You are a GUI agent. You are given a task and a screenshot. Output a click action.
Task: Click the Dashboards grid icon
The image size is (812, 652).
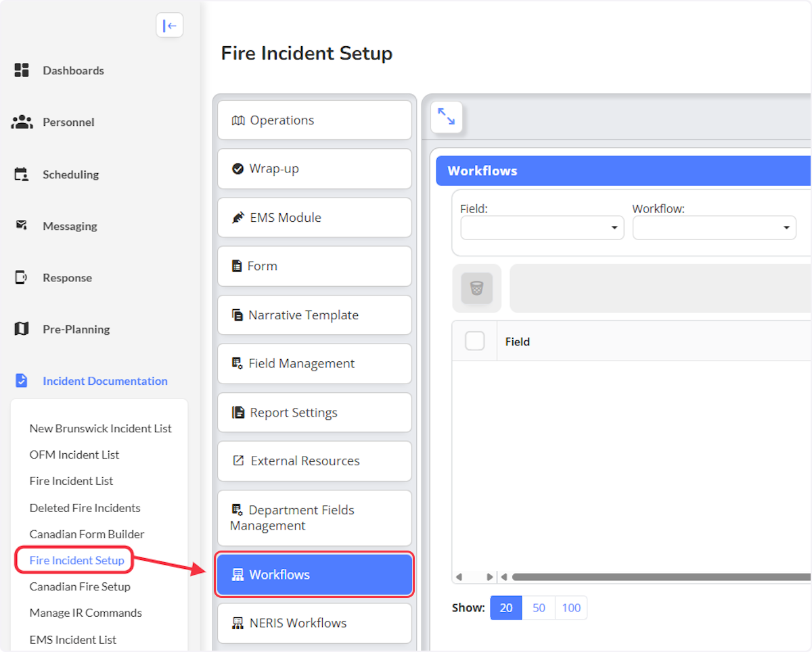(22, 70)
